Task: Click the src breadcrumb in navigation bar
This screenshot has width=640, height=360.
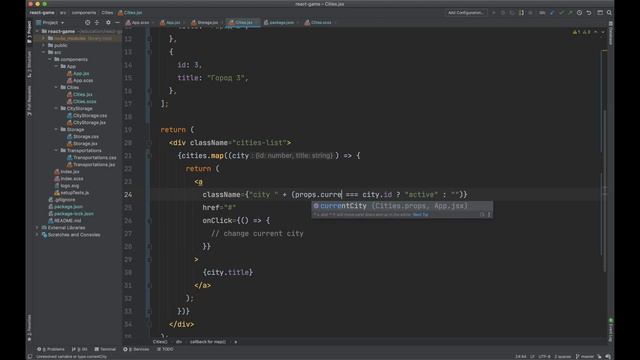Action: (63, 13)
